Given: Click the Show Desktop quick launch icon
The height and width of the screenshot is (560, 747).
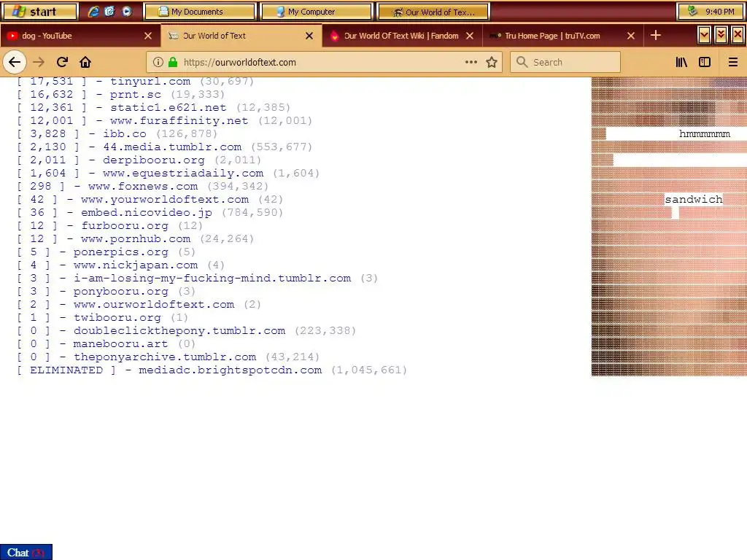Looking at the screenshot, I should coord(109,12).
